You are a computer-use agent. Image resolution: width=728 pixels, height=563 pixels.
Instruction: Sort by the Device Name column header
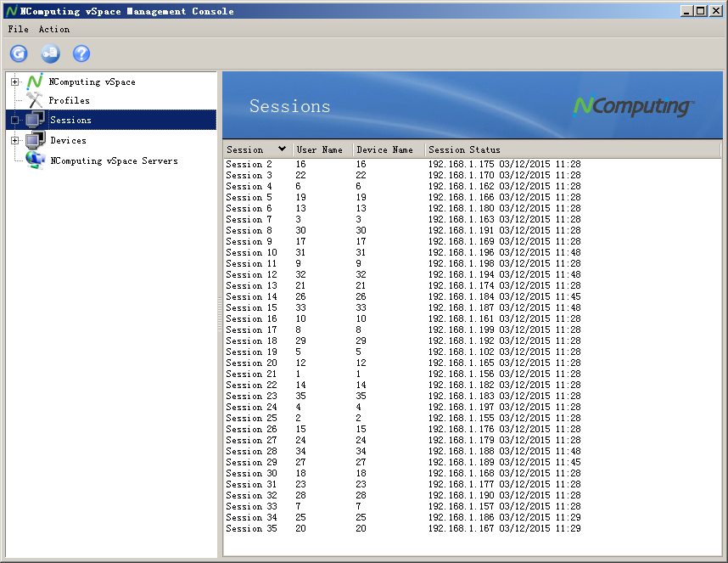pos(384,149)
